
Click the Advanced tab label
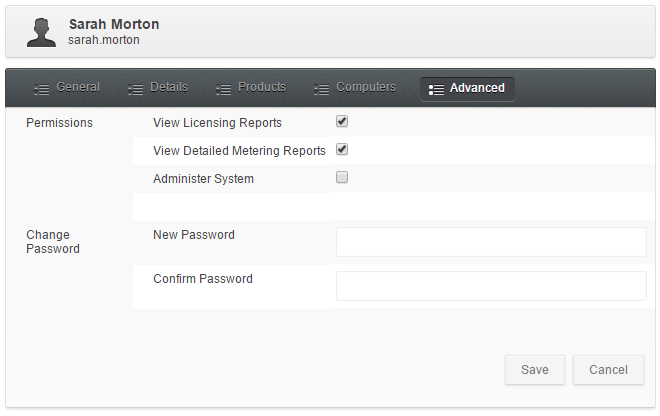(477, 88)
